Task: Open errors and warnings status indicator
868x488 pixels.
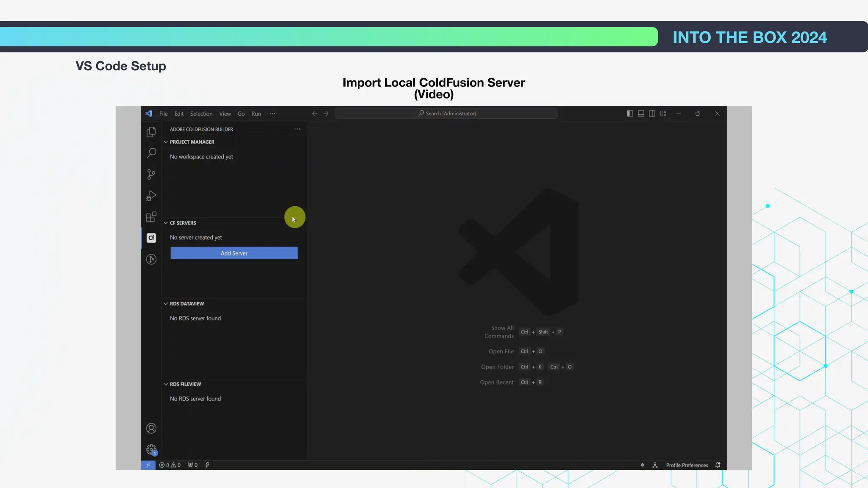Action: [x=170, y=465]
